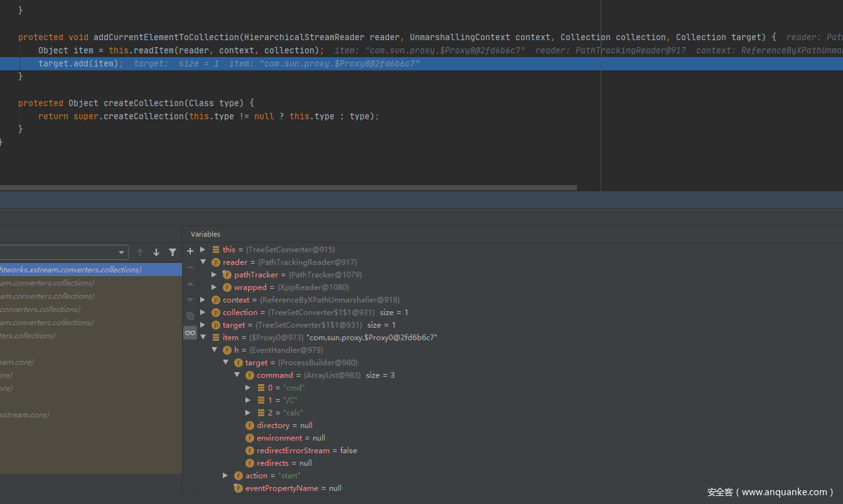Expand the 'action' field node
Image resolution: width=843 pixels, height=504 pixels.
tap(225, 475)
